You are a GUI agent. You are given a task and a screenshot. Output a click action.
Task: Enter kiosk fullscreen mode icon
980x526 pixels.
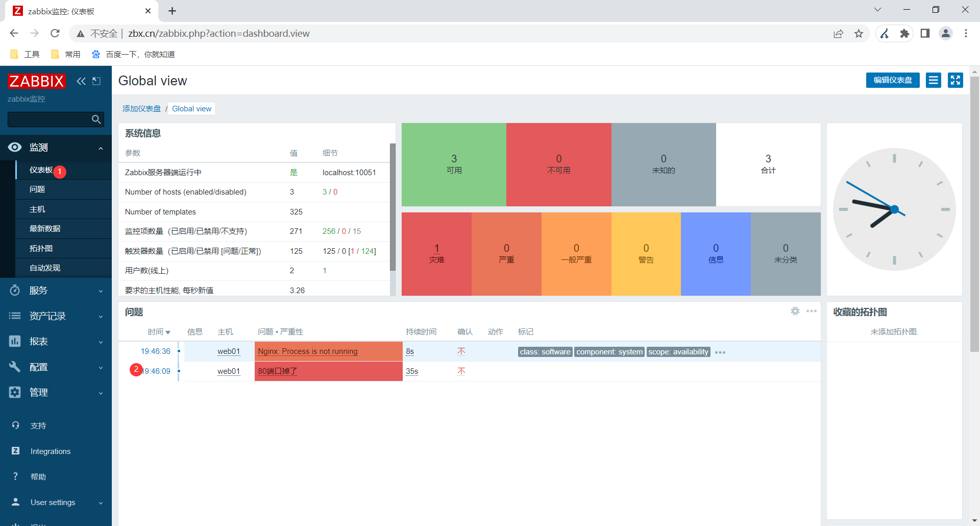pyautogui.click(x=955, y=80)
